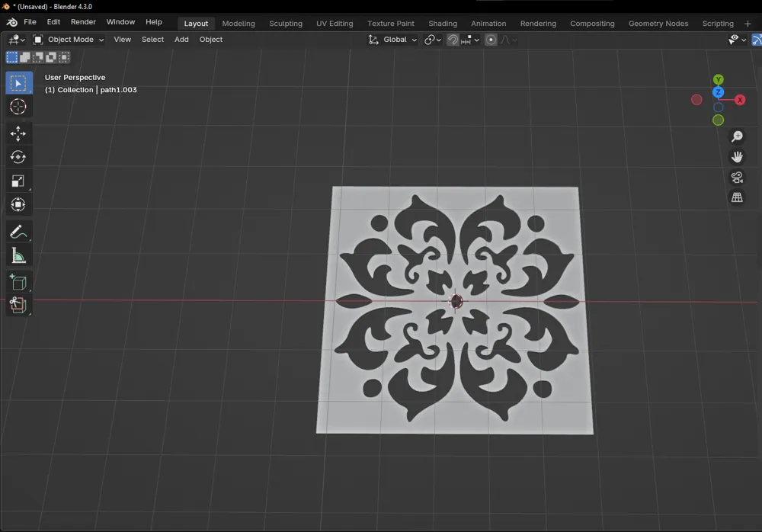This screenshot has height=532, width=762.
Task: Click the Blender logo menu icon
Action: click(11, 22)
